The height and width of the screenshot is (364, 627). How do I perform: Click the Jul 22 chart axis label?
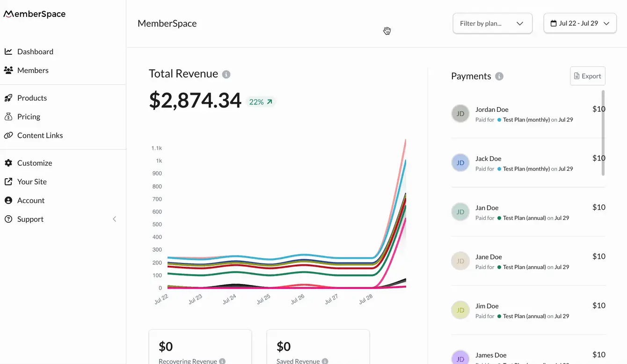click(161, 299)
